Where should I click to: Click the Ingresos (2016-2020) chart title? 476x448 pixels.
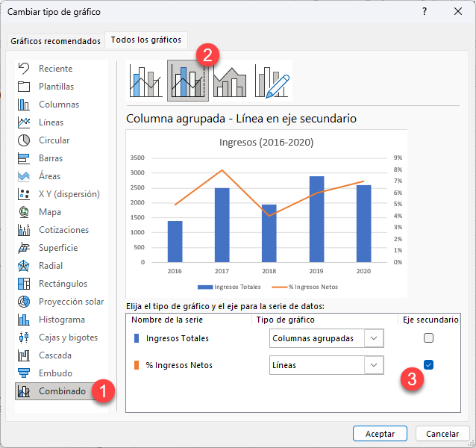click(x=266, y=142)
